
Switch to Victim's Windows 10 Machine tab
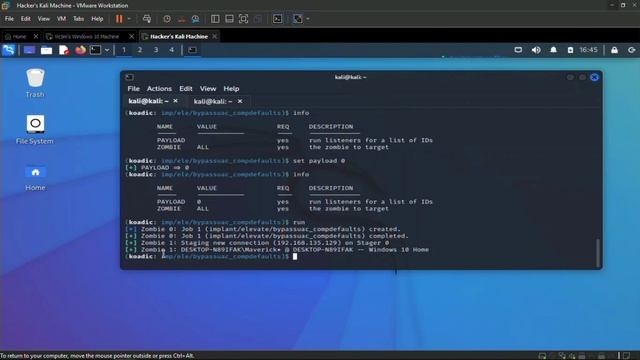[86, 36]
